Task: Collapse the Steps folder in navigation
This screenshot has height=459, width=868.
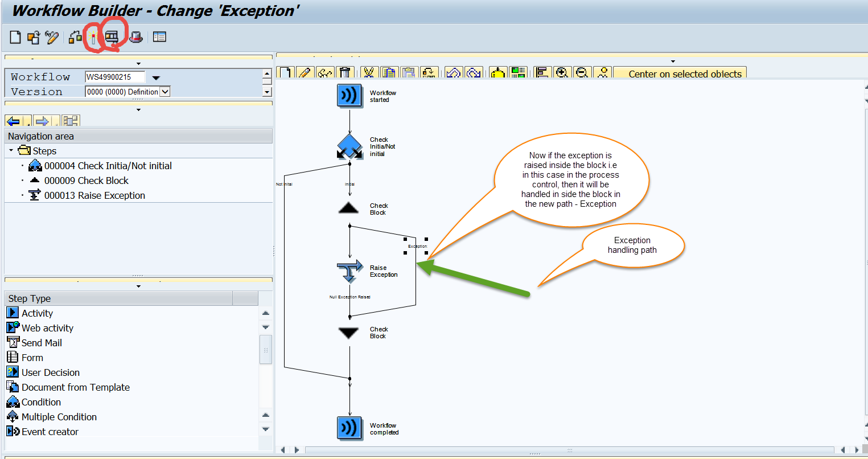Action: [11, 151]
